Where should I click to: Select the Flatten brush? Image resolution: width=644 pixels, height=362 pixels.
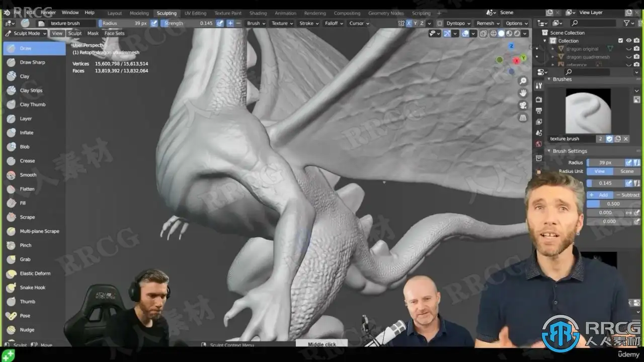34,189
